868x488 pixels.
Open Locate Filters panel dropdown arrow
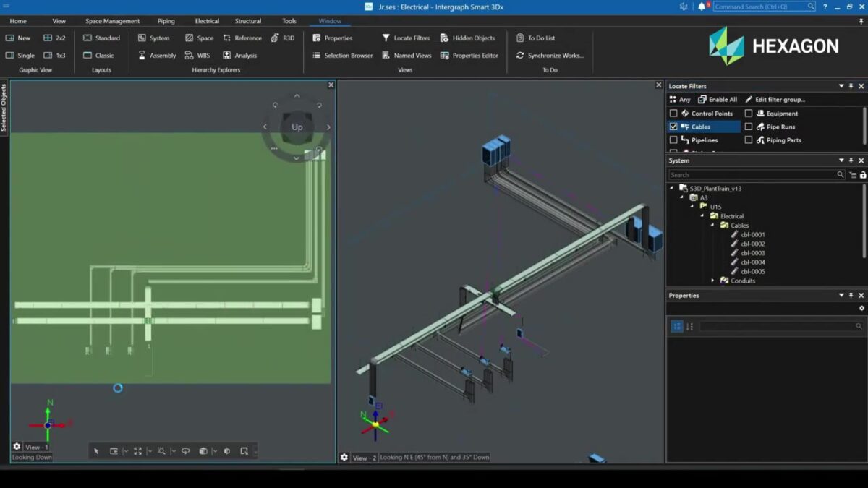(x=841, y=86)
